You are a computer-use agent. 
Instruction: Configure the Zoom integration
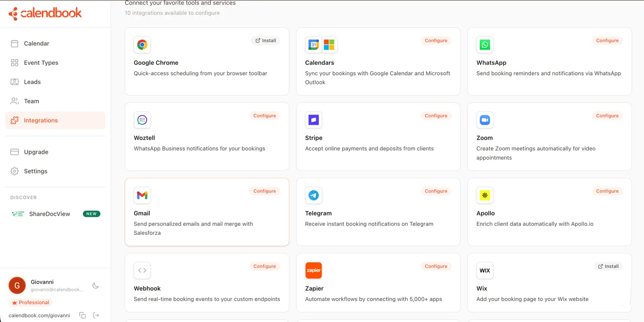click(607, 116)
